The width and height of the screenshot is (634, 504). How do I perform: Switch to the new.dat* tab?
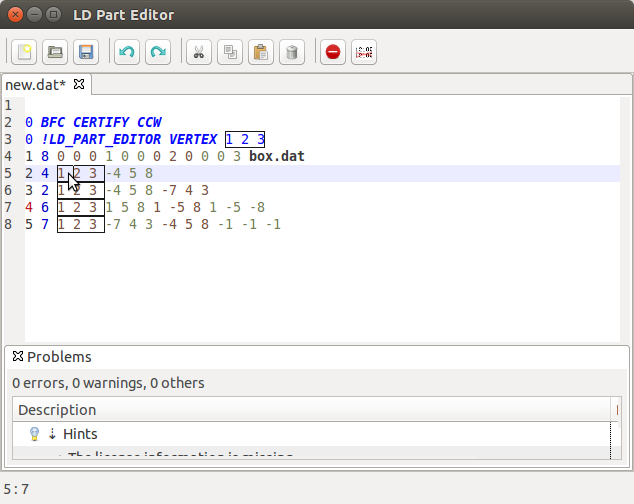36,85
